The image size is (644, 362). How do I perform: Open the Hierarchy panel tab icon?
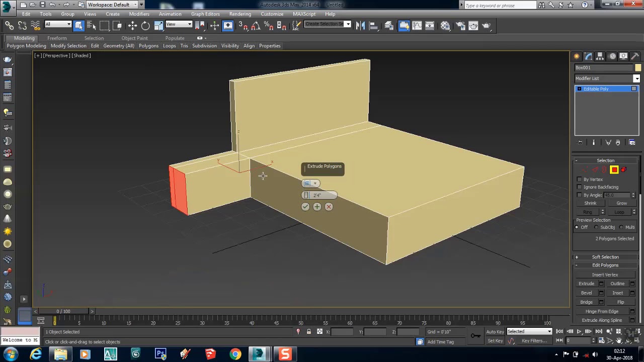[600, 56]
